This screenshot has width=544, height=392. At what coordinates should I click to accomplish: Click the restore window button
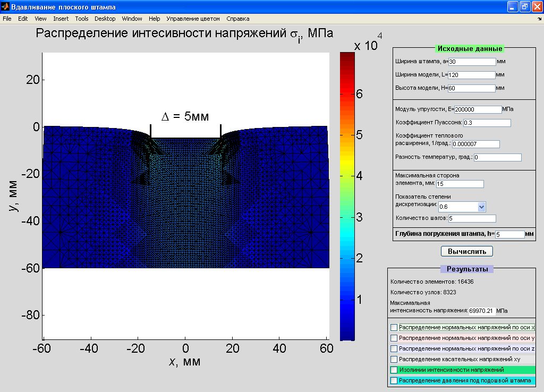pyautogui.click(x=524, y=7)
